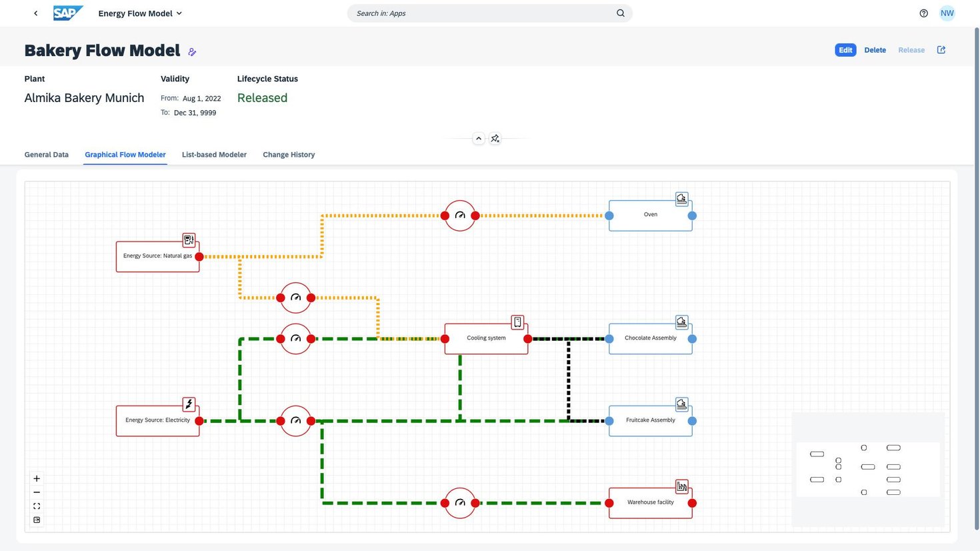The image size is (980, 551).
Task: Click the Delete button
Action: tap(875, 49)
